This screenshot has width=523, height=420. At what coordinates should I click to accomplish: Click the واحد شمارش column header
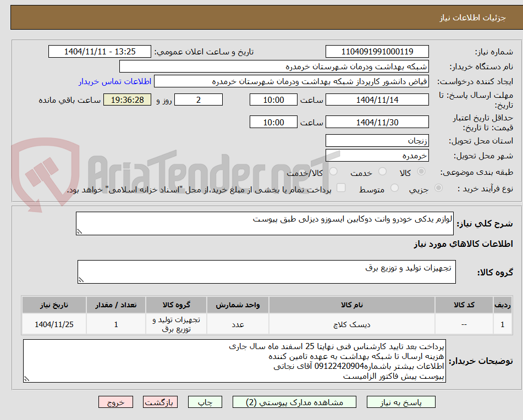pos(238,305)
